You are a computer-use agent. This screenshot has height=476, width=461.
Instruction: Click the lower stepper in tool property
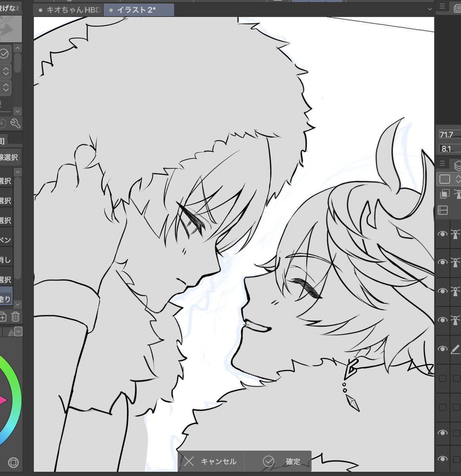point(6,87)
